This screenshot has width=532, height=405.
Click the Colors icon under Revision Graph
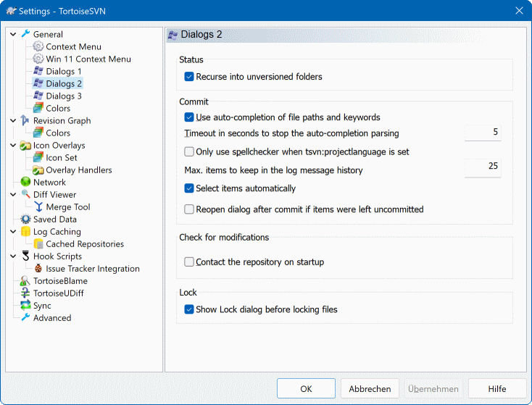38,133
